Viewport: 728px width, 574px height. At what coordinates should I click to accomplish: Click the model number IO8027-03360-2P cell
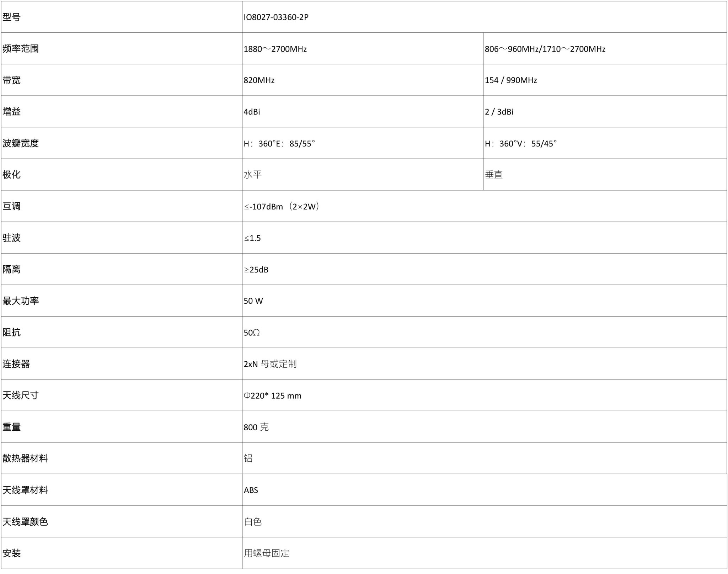(276, 17)
